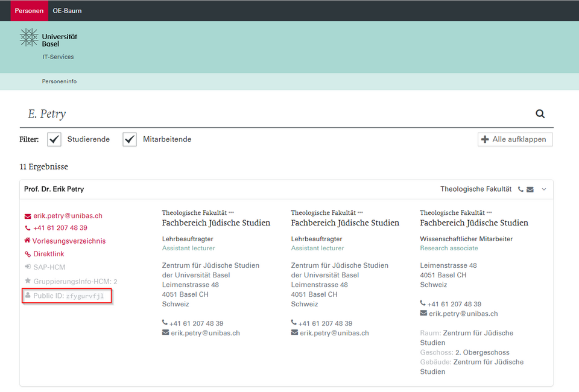This screenshot has width=579, height=392.
Task: Click the search magnifier icon
Action: coord(540,114)
